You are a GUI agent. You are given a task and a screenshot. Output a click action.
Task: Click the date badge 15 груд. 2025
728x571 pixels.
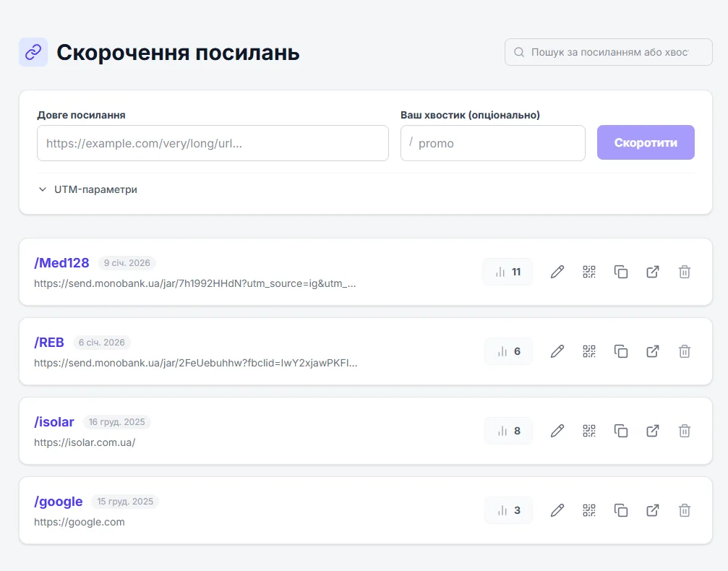[x=125, y=502]
